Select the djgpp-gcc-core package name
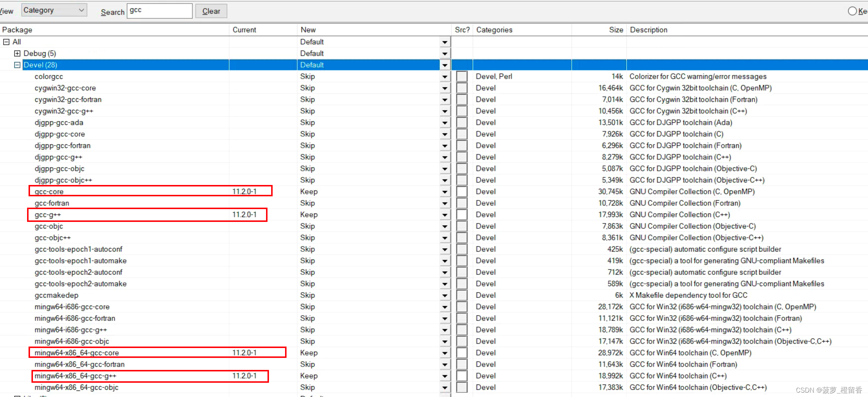 tap(60, 134)
